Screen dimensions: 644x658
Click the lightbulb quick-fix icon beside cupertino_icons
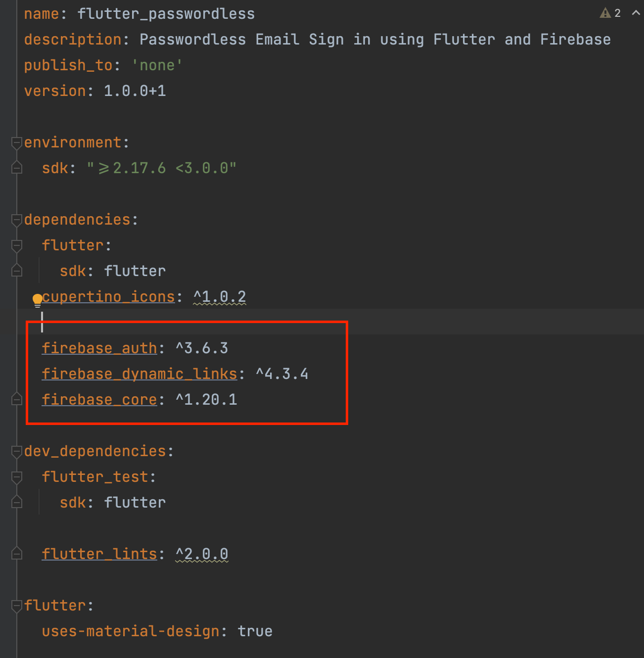pyautogui.click(x=38, y=299)
